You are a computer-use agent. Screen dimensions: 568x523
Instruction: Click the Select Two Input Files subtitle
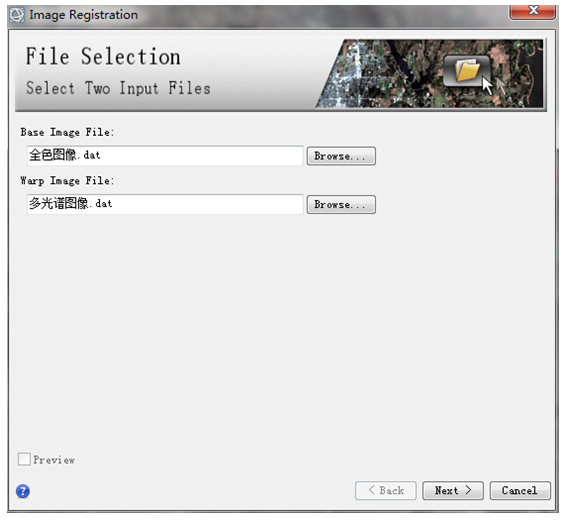[x=118, y=88]
